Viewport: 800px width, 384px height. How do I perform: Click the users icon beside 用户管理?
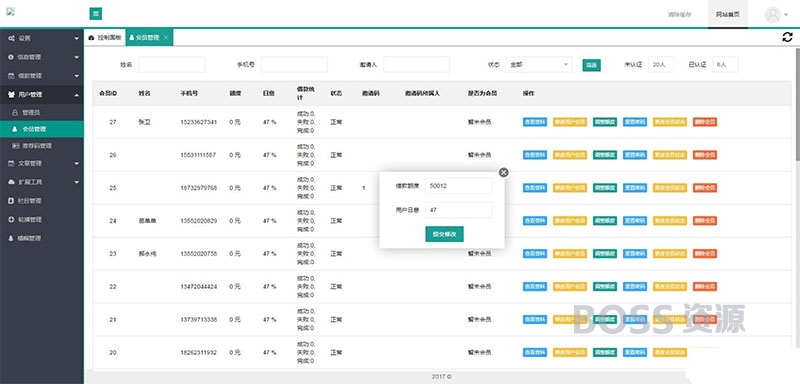11,94
